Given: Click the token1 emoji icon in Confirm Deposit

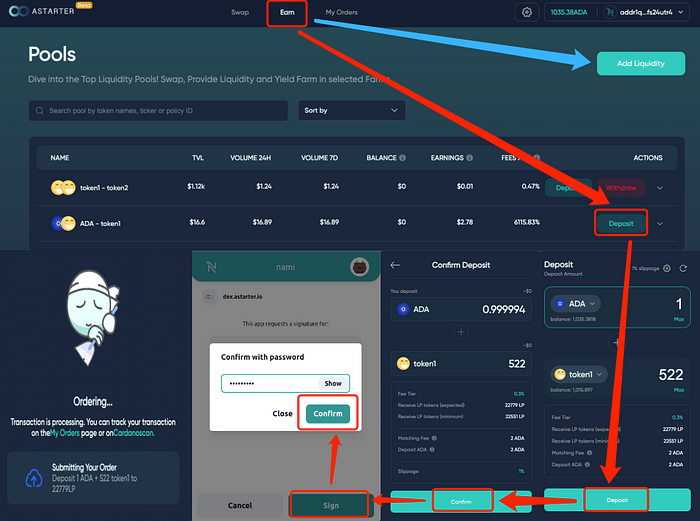Looking at the screenshot, I should coord(403,363).
